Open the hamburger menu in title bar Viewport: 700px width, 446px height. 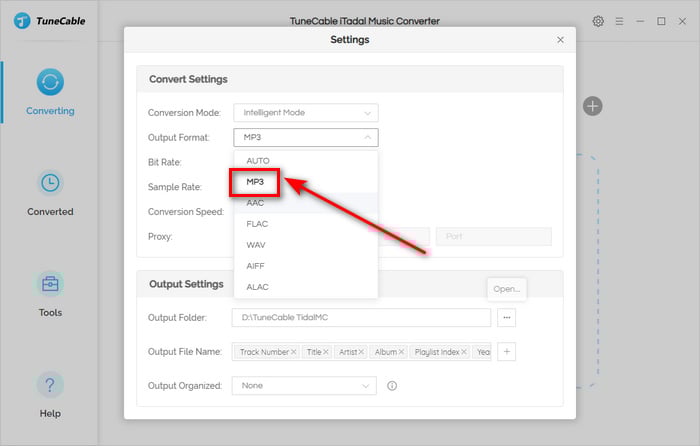tap(619, 21)
